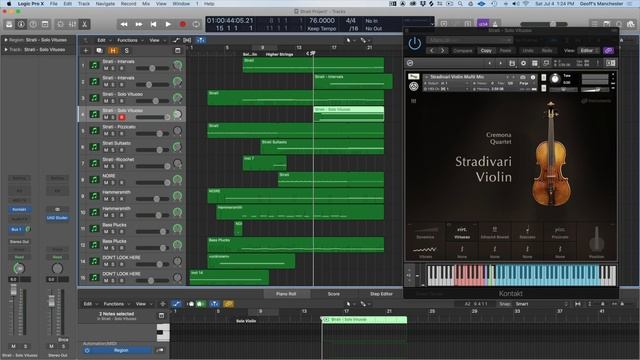Viewport: 640px width, 360px height.
Task: Go to next preset arrow in plug-in header
Action: click(x=442, y=51)
